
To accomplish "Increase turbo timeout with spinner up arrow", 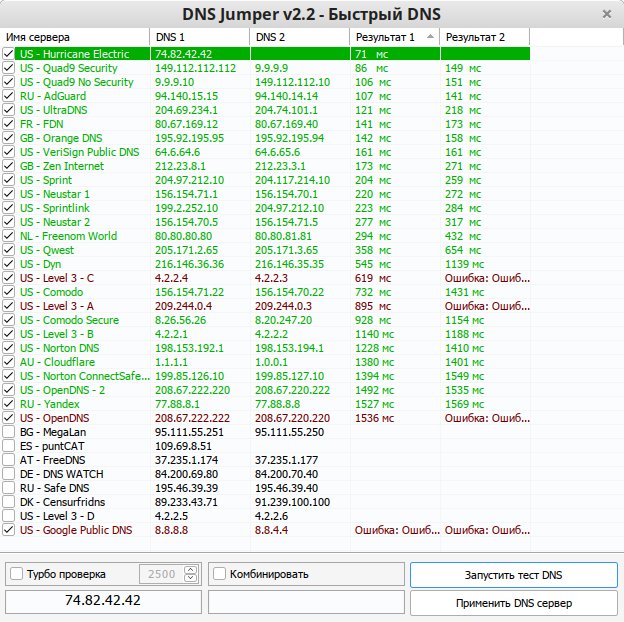I will (191, 570).
